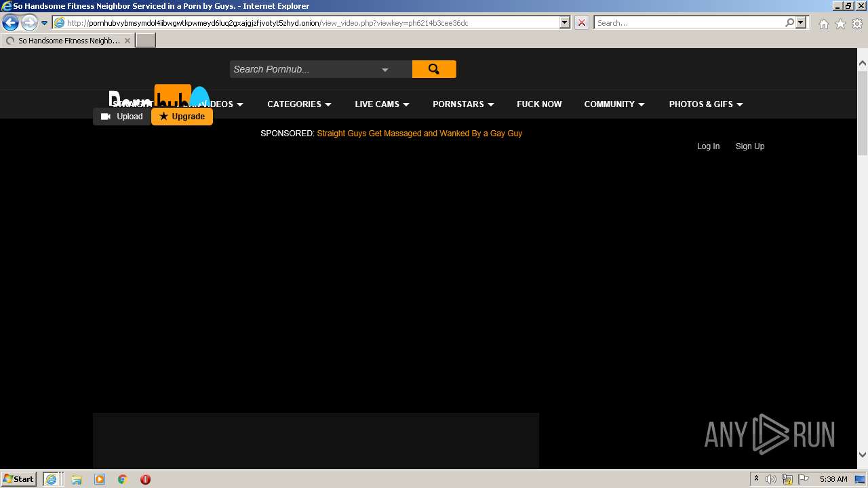Click the Internet Explorer taskbar icon
Image resolution: width=868 pixels, height=488 pixels.
[52, 479]
